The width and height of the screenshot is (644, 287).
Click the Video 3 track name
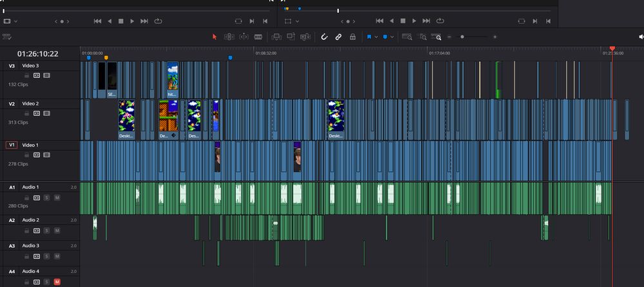(x=30, y=66)
